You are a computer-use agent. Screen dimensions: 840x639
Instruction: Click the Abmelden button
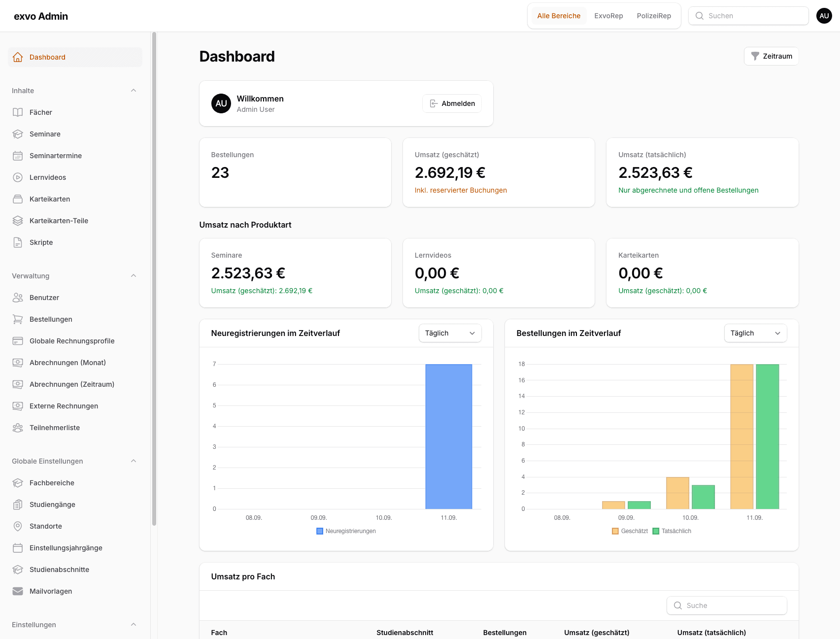click(452, 103)
